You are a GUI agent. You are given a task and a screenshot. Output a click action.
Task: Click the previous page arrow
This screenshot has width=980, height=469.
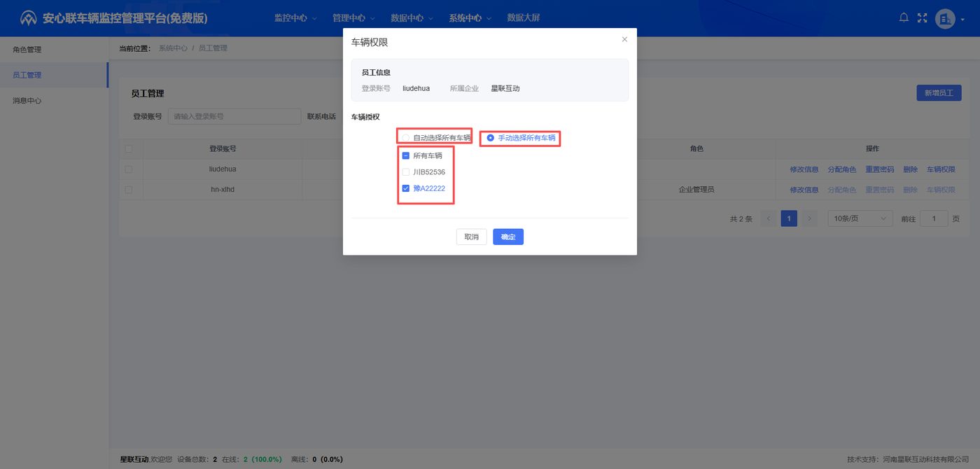(x=769, y=219)
